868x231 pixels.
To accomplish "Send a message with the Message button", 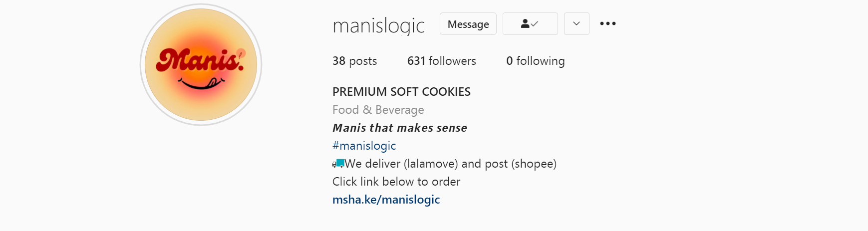I will [x=468, y=23].
